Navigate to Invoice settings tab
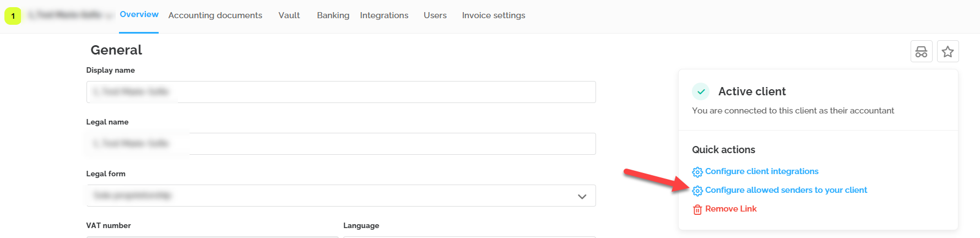 [493, 15]
